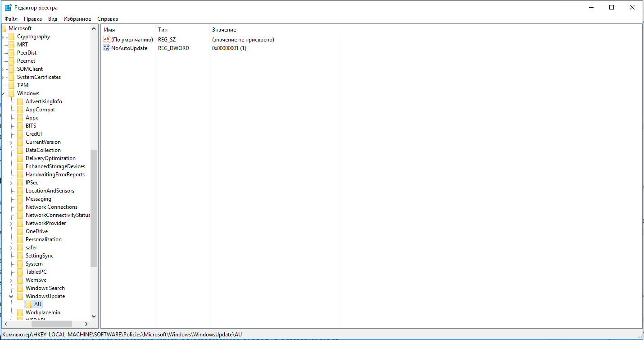Select the DataCollection folder icon
644x340 pixels.
point(20,150)
